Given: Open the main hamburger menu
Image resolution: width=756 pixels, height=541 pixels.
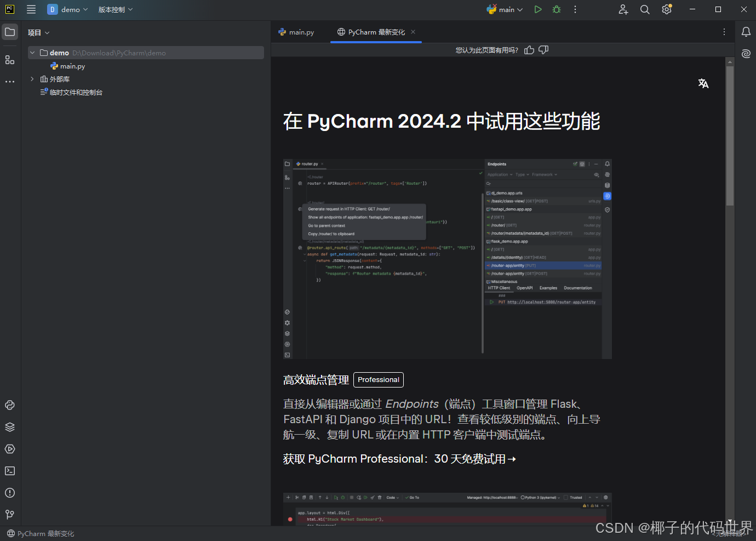Looking at the screenshot, I should (31, 9).
